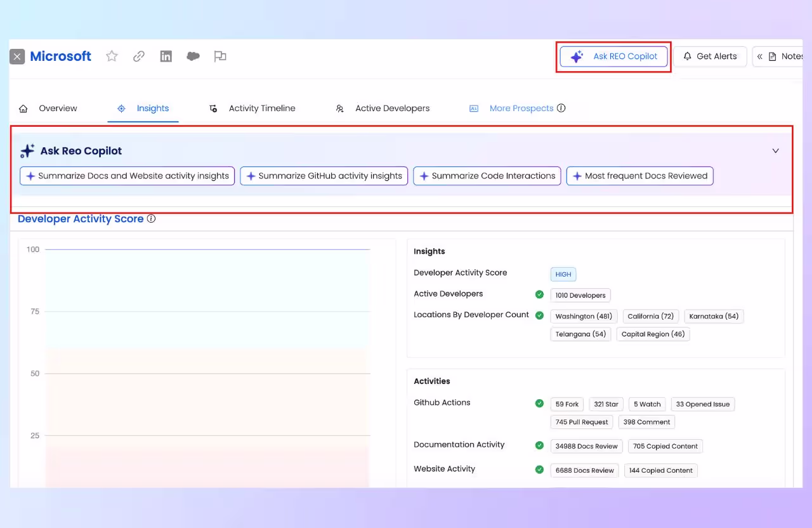Click the 5 Watch tag
The image size is (812, 528).
pos(647,404)
